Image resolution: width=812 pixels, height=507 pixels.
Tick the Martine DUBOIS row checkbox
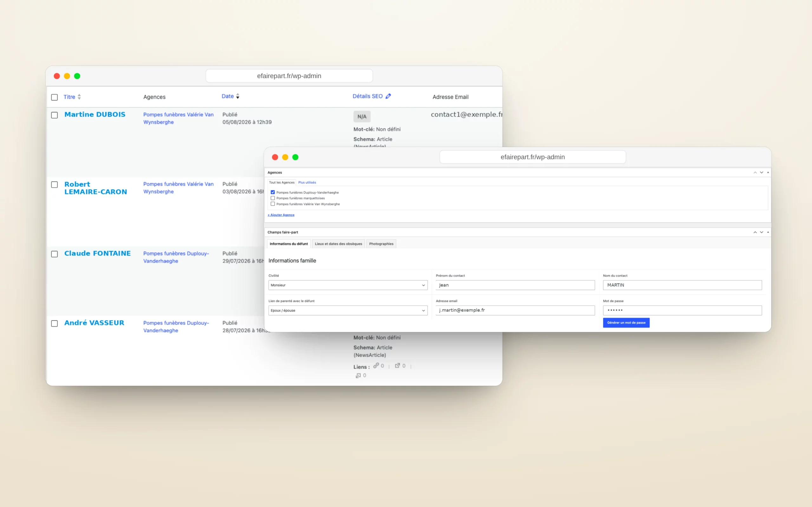[54, 115]
